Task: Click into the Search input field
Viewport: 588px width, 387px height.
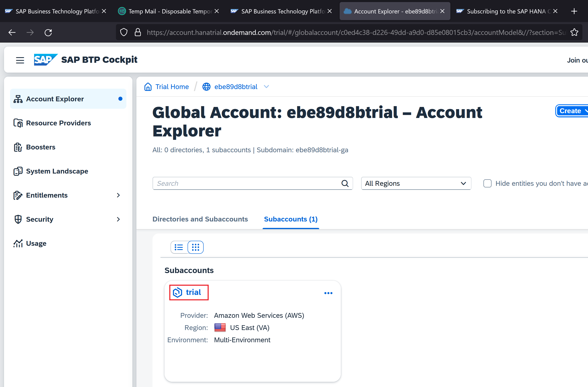Action: tap(247, 183)
